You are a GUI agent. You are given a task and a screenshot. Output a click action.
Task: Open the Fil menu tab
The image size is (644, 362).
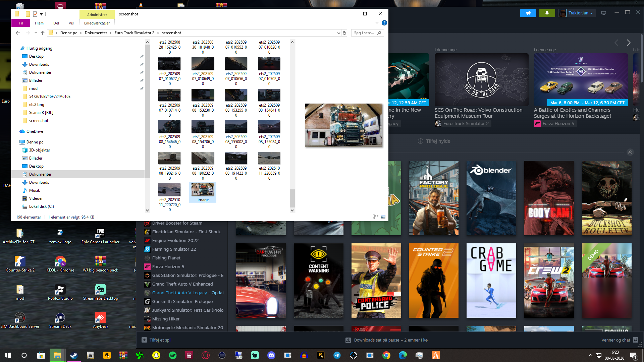pyautogui.click(x=21, y=23)
